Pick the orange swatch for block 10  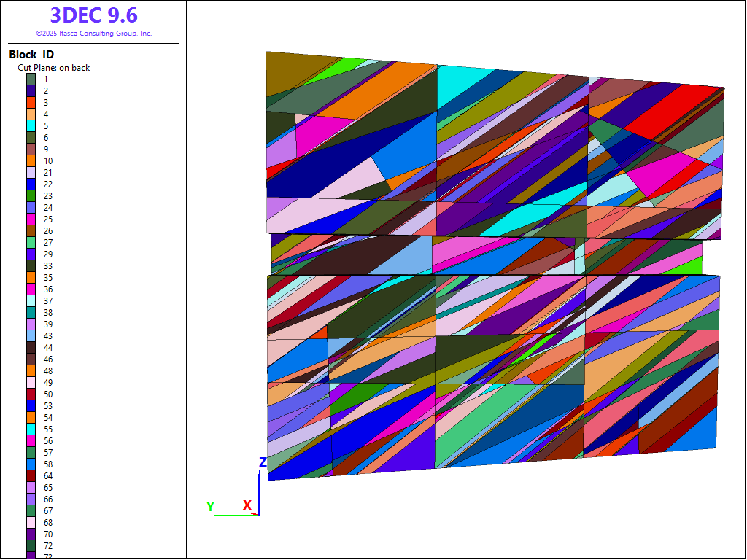31,161
